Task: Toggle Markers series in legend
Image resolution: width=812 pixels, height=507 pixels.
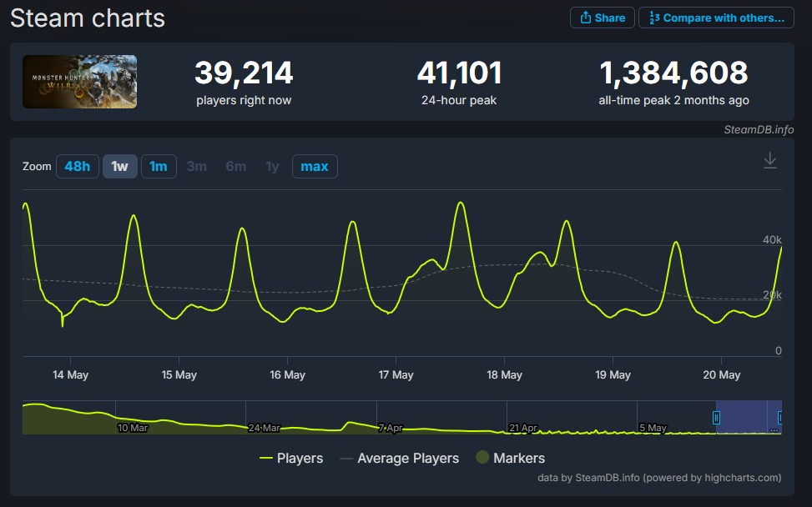Action: point(510,458)
